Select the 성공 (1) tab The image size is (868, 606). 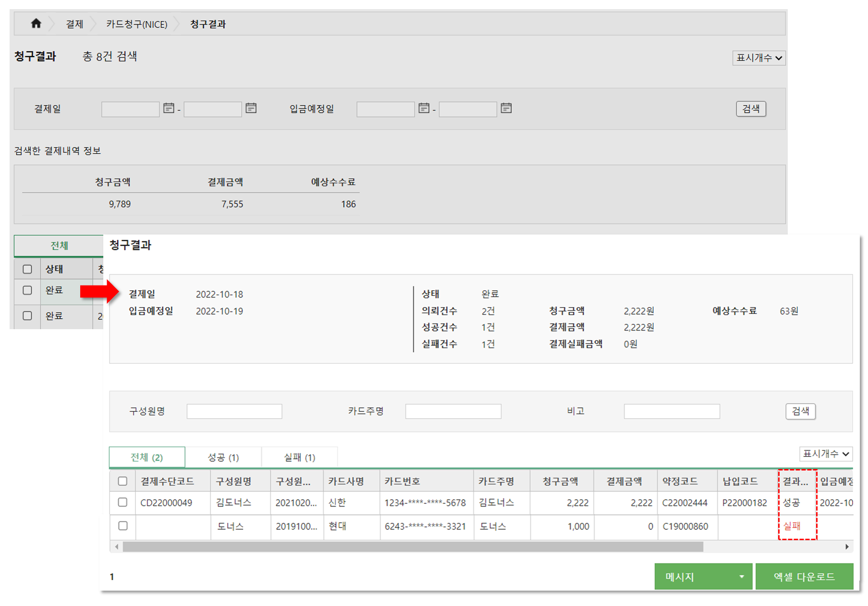click(x=223, y=457)
